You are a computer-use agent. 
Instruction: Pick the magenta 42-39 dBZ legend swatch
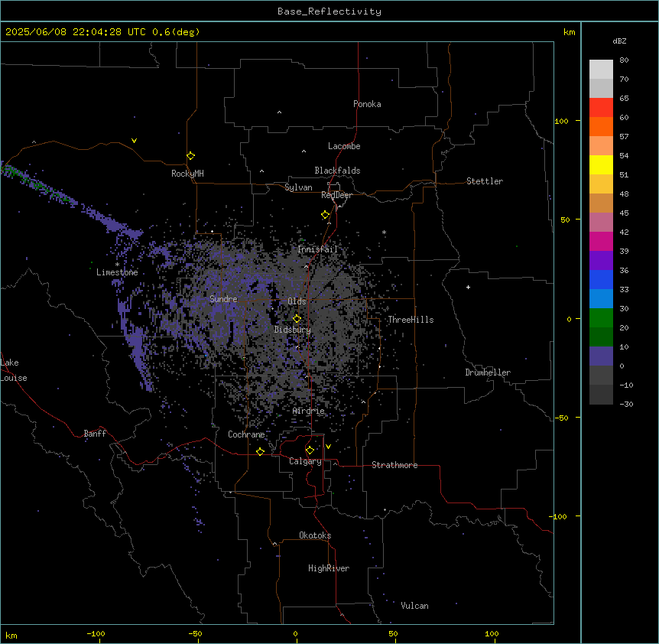tap(601, 241)
